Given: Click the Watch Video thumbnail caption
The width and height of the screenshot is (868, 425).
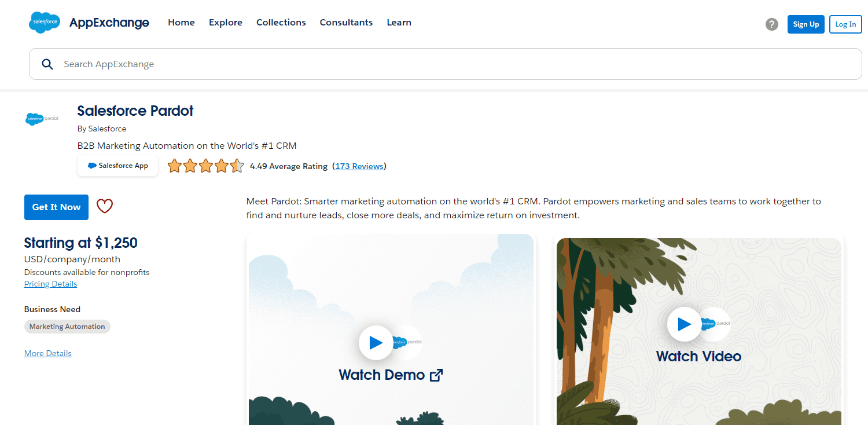Looking at the screenshot, I should pyautogui.click(x=698, y=356).
